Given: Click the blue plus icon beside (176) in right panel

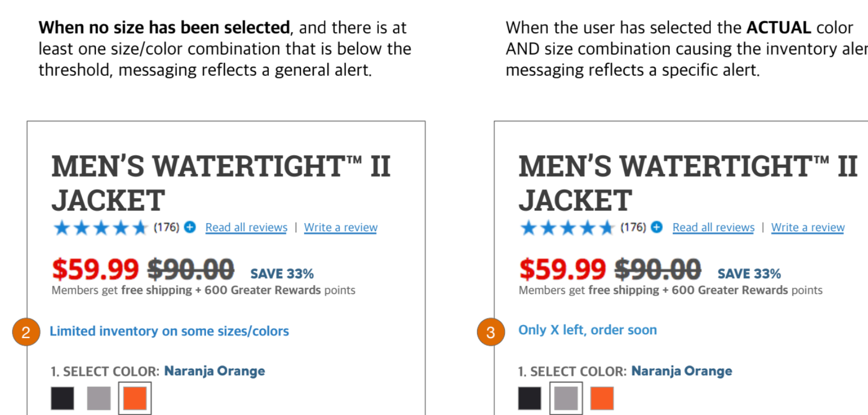Looking at the screenshot, I should (x=657, y=227).
